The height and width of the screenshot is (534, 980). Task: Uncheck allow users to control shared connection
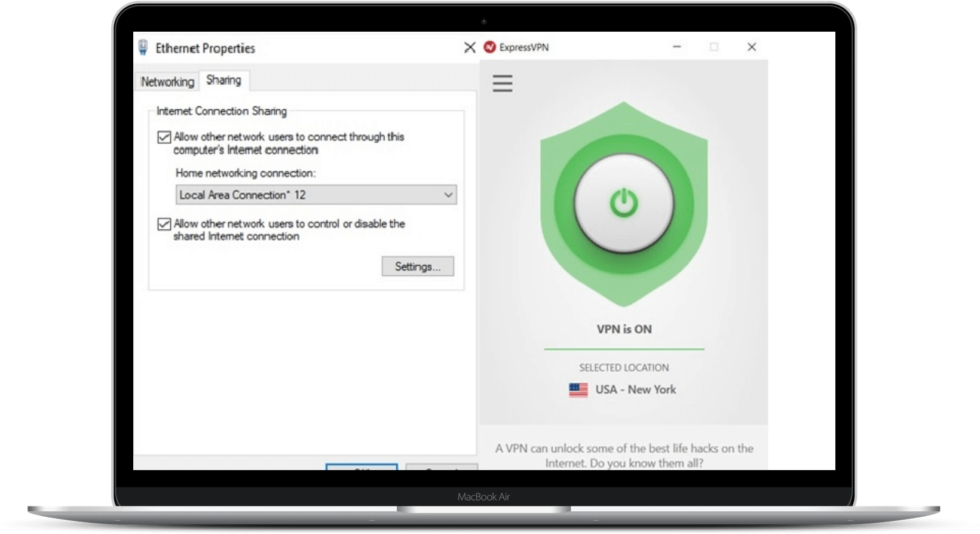click(164, 224)
